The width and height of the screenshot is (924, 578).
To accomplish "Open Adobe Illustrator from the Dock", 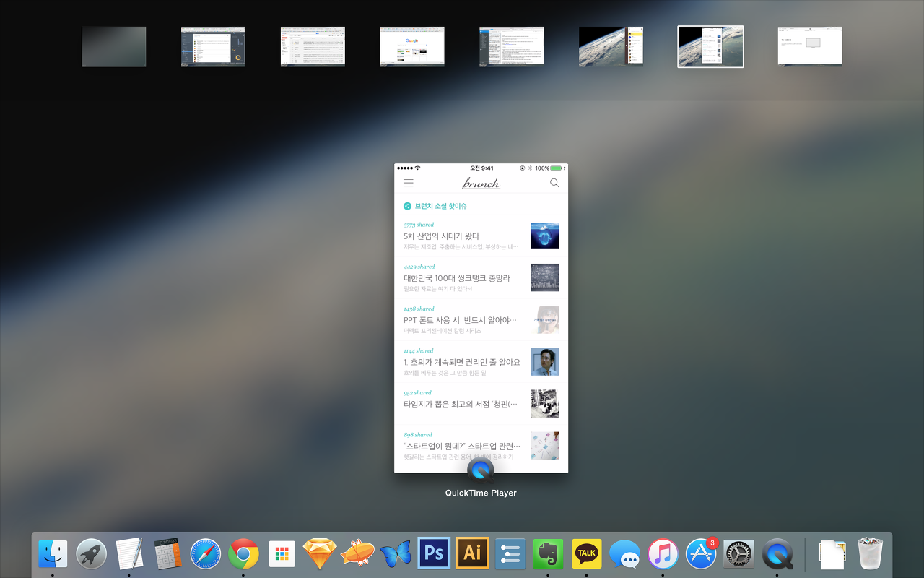I will [x=472, y=553].
